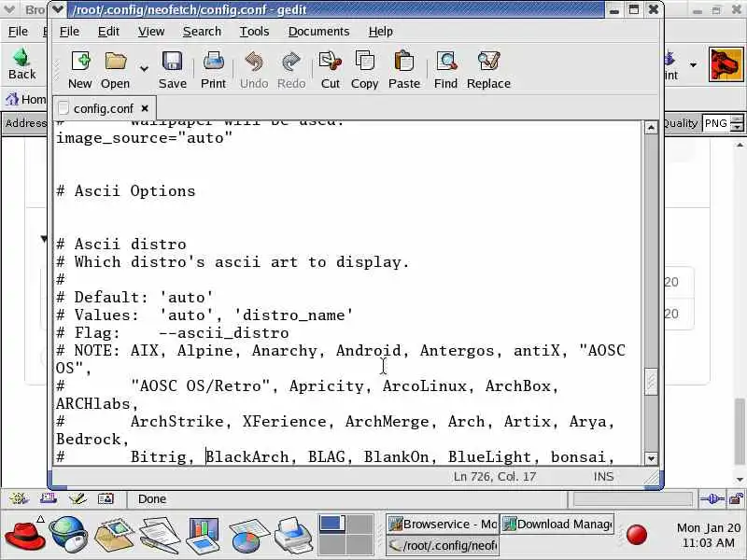Click the address book icon in status bar
The height and width of the screenshot is (560, 747).
point(106,498)
